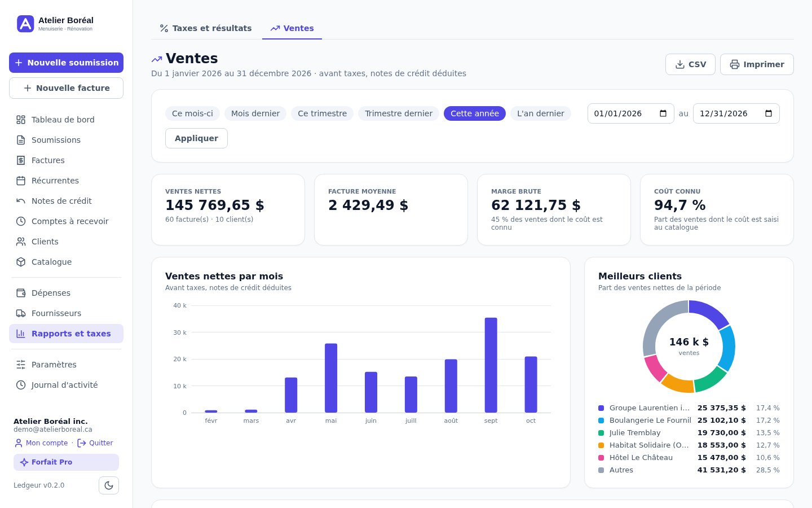Image resolution: width=812 pixels, height=508 pixels.
Task: Open the end date calendar picker
Action: (769, 113)
